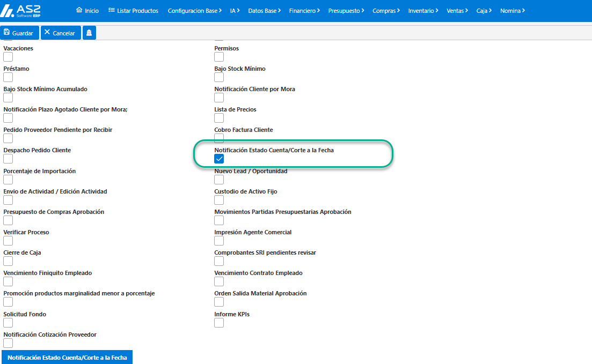Enable the Bajo Stock Mínimo checkbox

point(219,77)
